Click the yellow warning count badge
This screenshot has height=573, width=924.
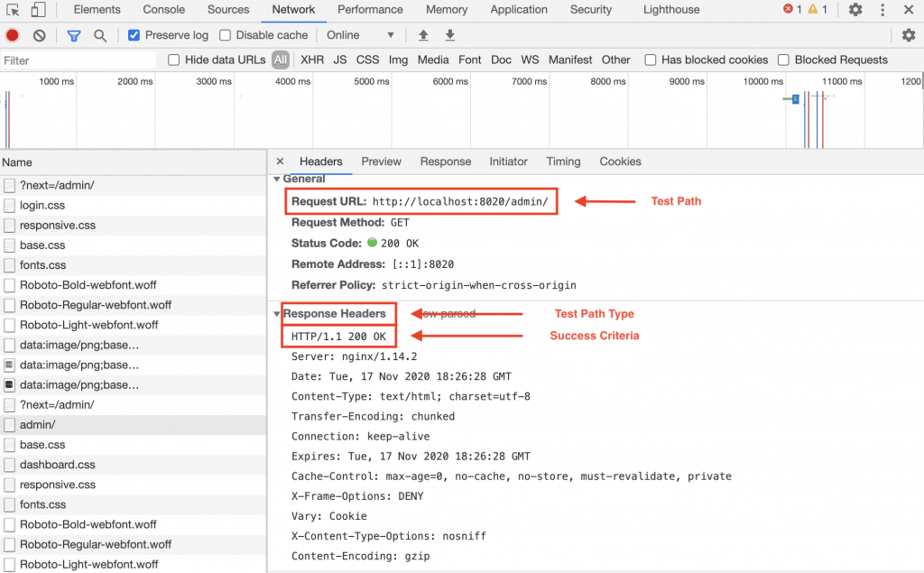click(818, 9)
